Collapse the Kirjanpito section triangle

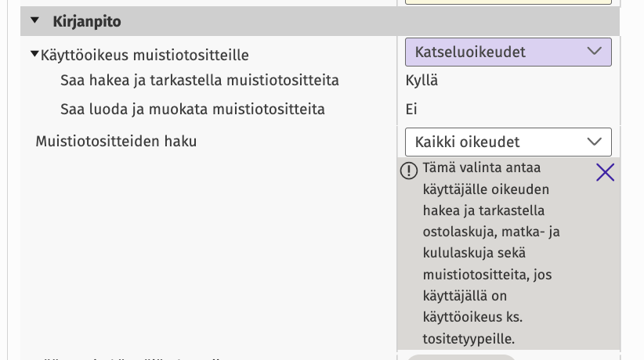34,20
